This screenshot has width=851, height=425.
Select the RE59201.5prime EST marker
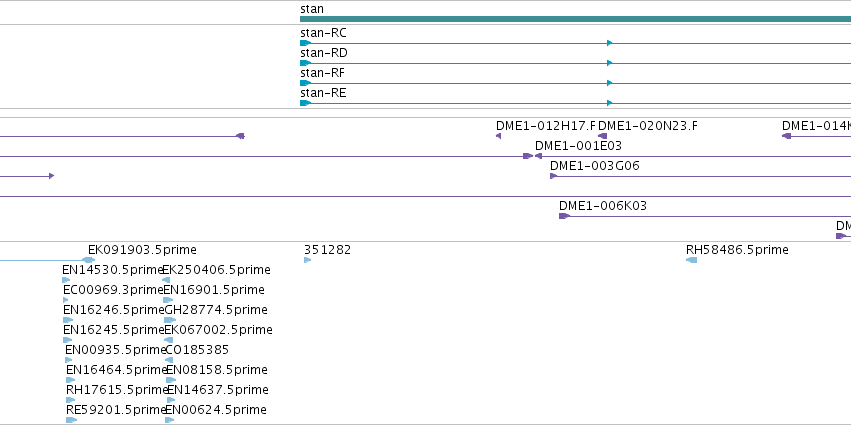pos(72,420)
